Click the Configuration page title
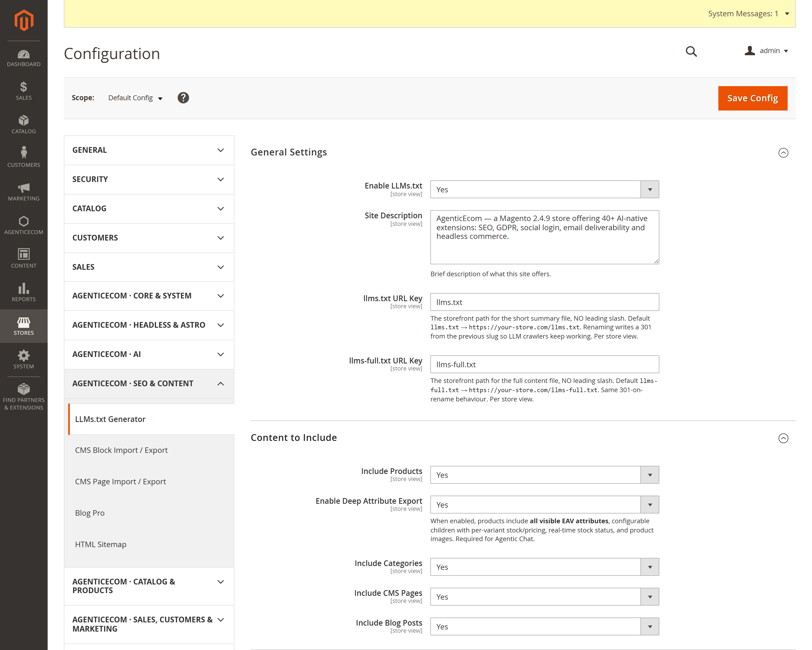The height and width of the screenshot is (650, 812). (112, 54)
